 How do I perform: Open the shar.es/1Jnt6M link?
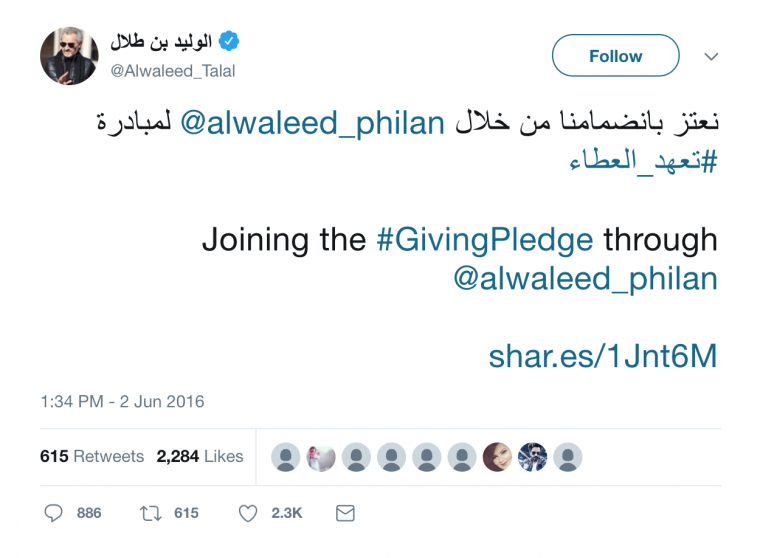click(x=603, y=356)
